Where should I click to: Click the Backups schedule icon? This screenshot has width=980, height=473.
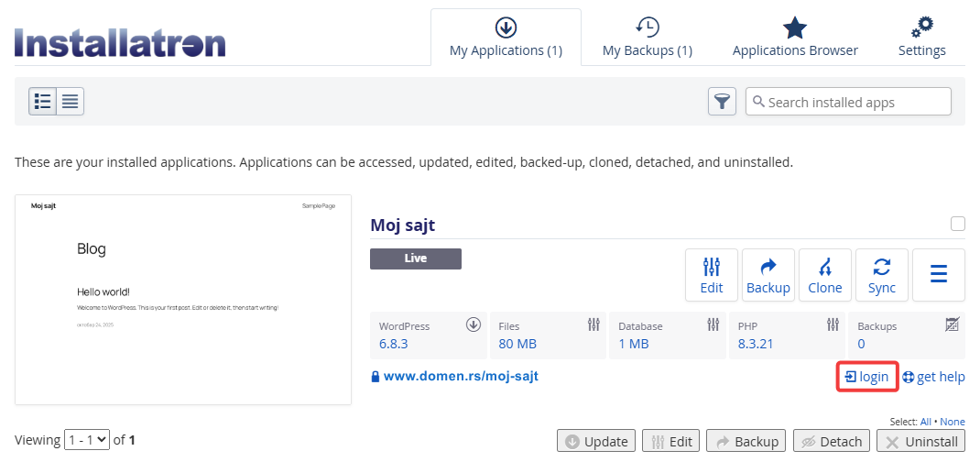[x=953, y=324]
